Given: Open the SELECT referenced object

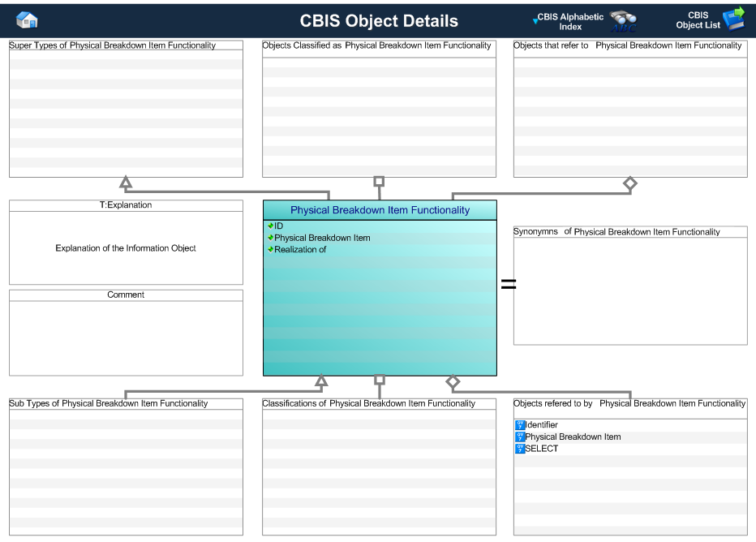Looking at the screenshot, I should click(x=541, y=449).
